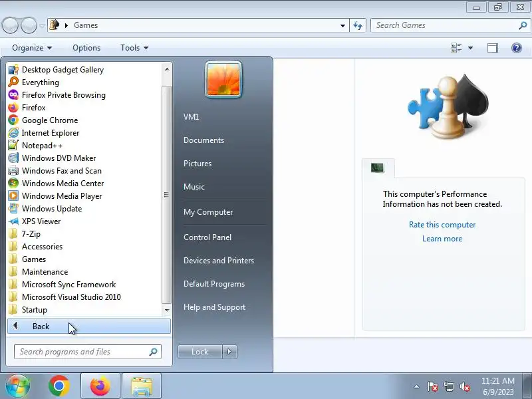Open Firefox from the taskbar
The height and width of the screenshot is (399, 532).
point(100,386)
